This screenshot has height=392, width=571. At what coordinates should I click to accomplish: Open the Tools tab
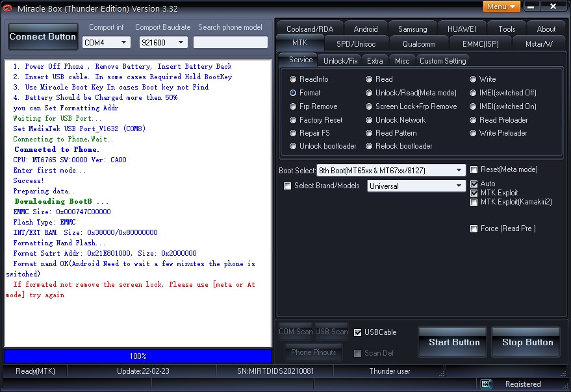click(507, 29)
